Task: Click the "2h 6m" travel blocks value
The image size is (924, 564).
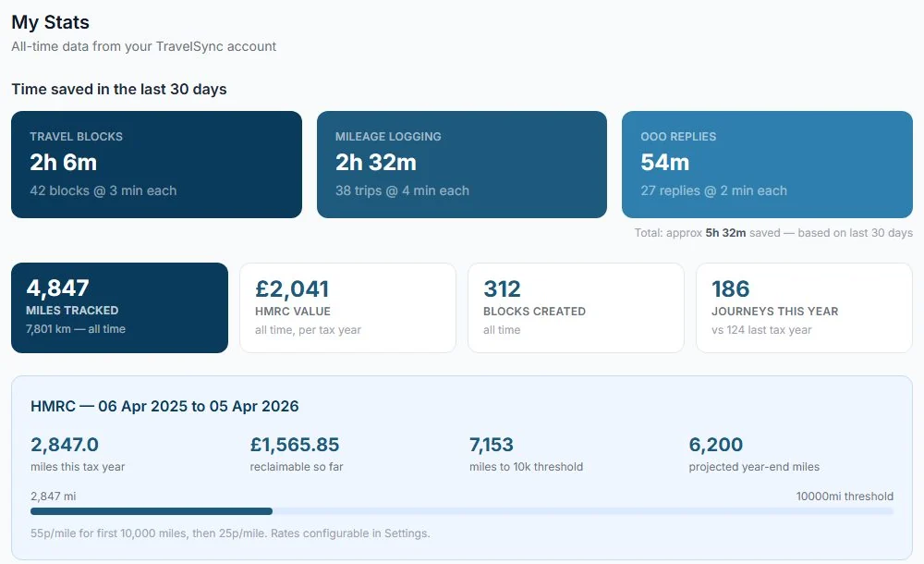Action: pyautogui.click(x=64, y=162)
